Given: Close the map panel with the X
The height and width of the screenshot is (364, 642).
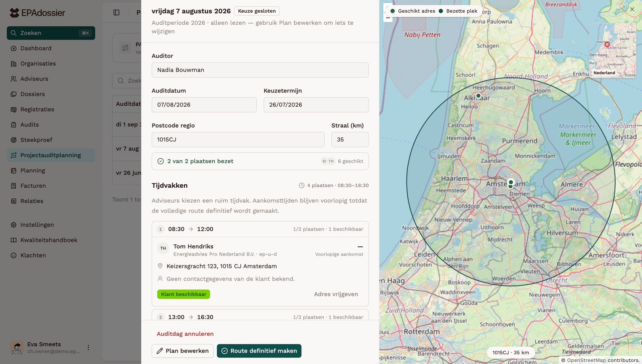Looking at the screenshot, I should pyautogui.click(x=632, y=9).
